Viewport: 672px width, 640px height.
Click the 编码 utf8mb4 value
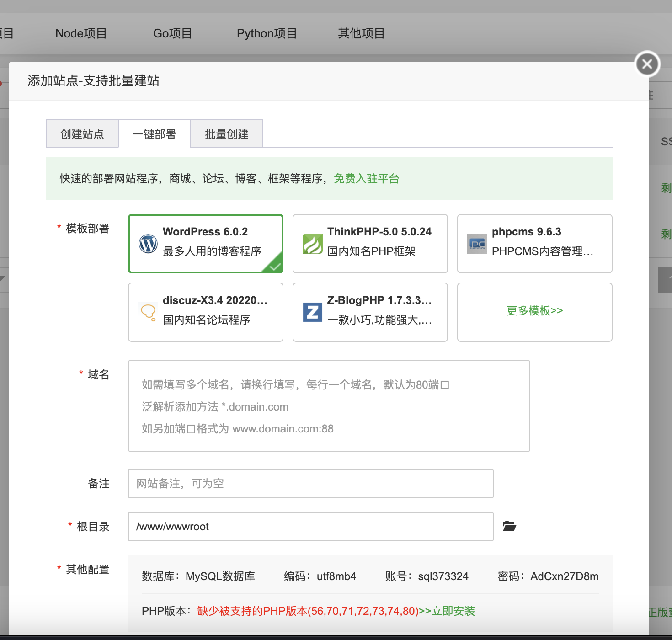pos(336,576)
